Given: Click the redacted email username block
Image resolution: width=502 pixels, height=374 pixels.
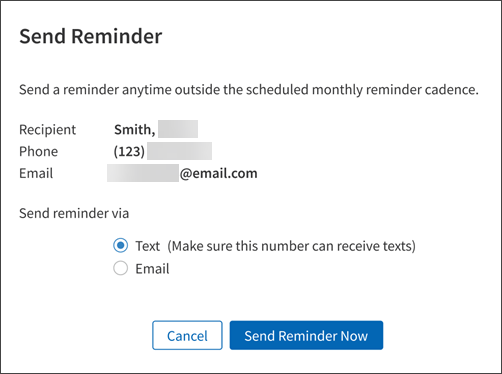Looking at the screenshot, I should (143, 173).
